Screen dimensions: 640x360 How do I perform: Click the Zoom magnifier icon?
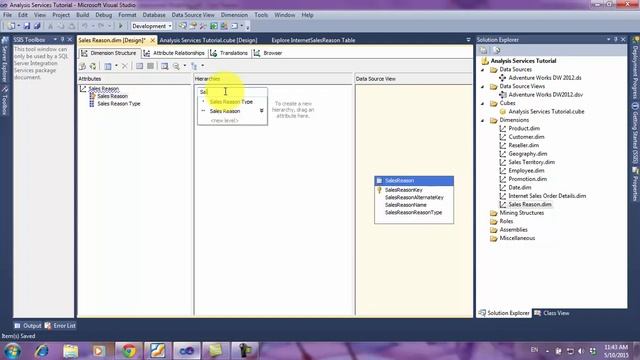176,66
